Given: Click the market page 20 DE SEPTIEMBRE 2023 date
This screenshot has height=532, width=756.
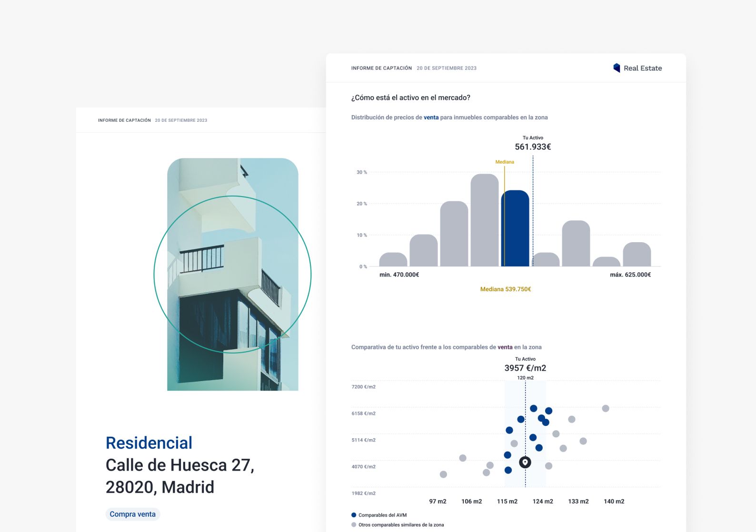Looking at the screenshot, I should pyautogui.click(x=447, y=68).
